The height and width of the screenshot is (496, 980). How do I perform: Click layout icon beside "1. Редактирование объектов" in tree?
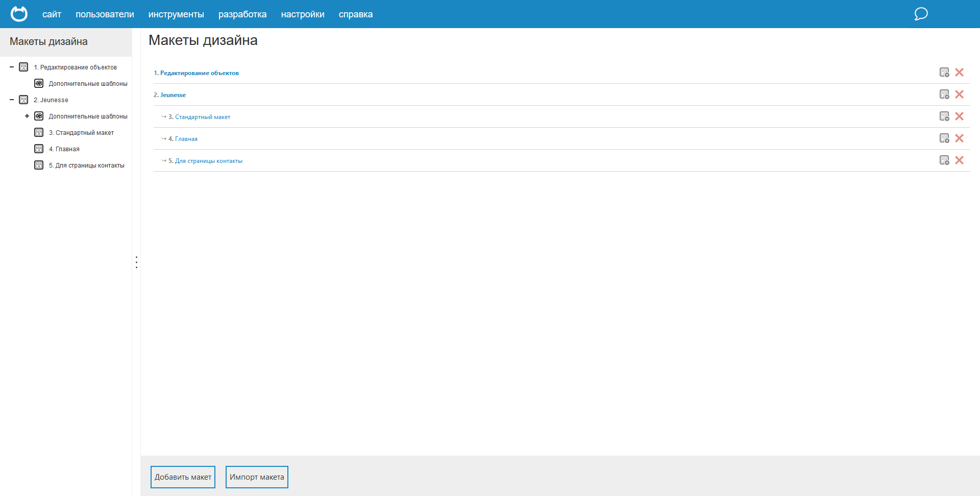(23, 67)
